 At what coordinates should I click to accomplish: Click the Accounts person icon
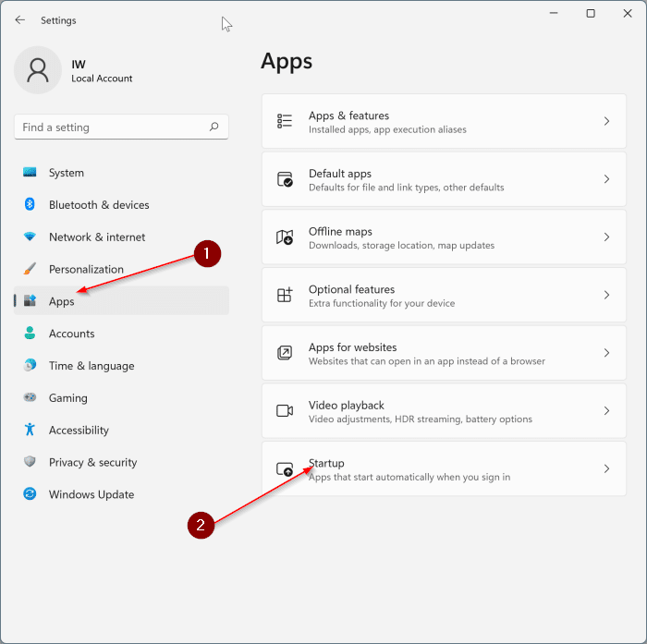pos(30,333)
